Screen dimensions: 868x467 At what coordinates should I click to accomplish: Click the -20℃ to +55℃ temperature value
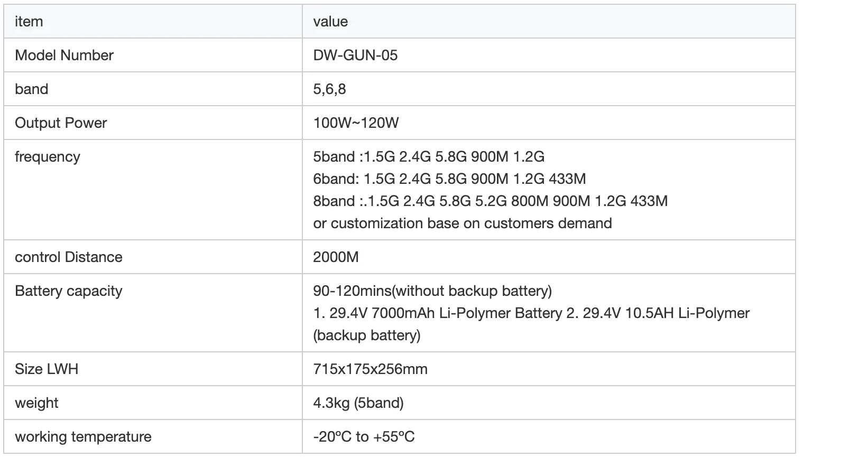click(x=364, y=437)
